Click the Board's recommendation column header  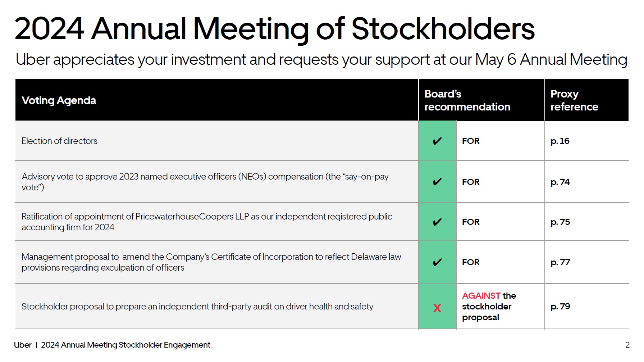point(467,100)
